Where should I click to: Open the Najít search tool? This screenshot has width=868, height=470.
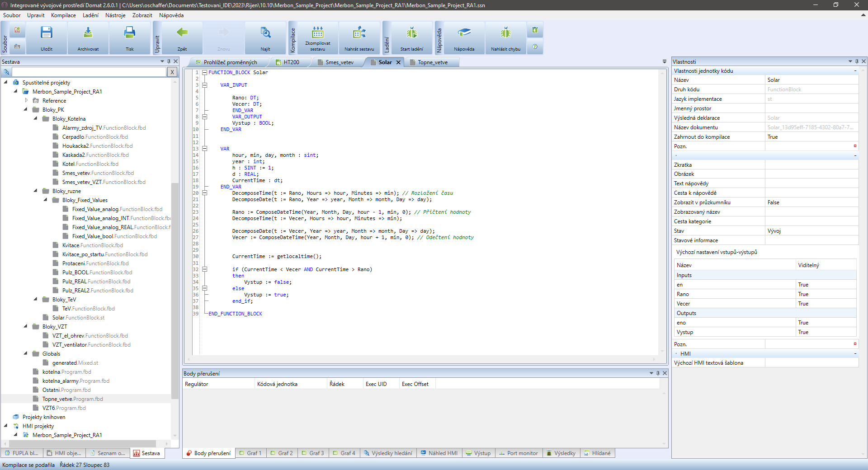tap(265, 33)
